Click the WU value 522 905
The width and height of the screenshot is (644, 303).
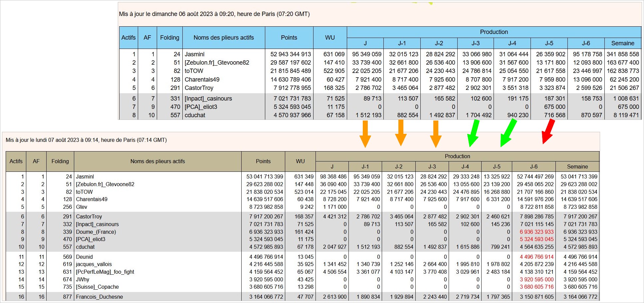(x=334, y=71)
